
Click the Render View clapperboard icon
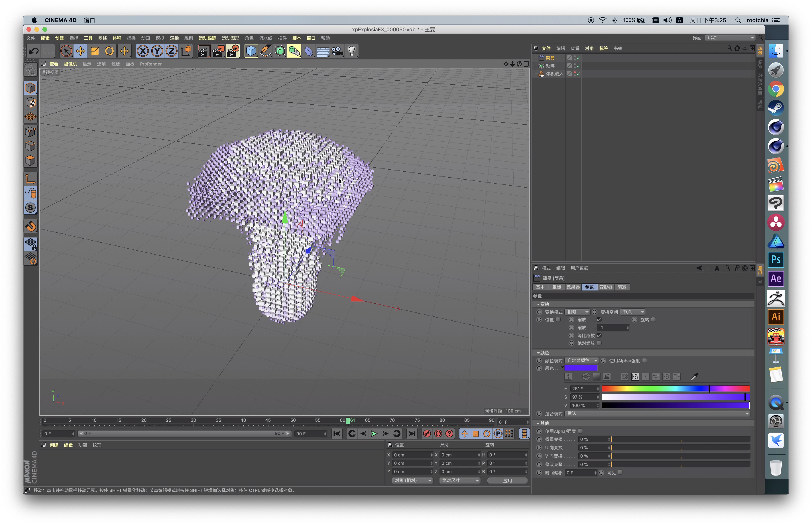(204, 51)
